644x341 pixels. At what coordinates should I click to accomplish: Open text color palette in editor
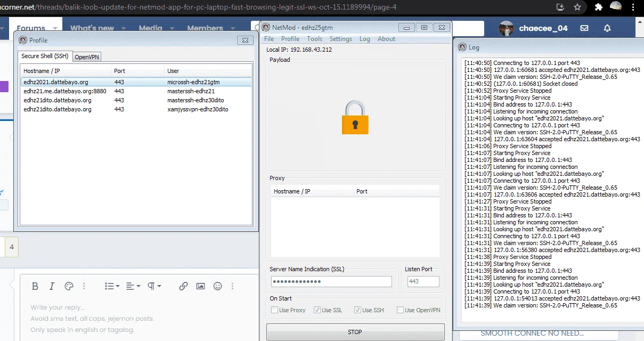pos(68,286)
